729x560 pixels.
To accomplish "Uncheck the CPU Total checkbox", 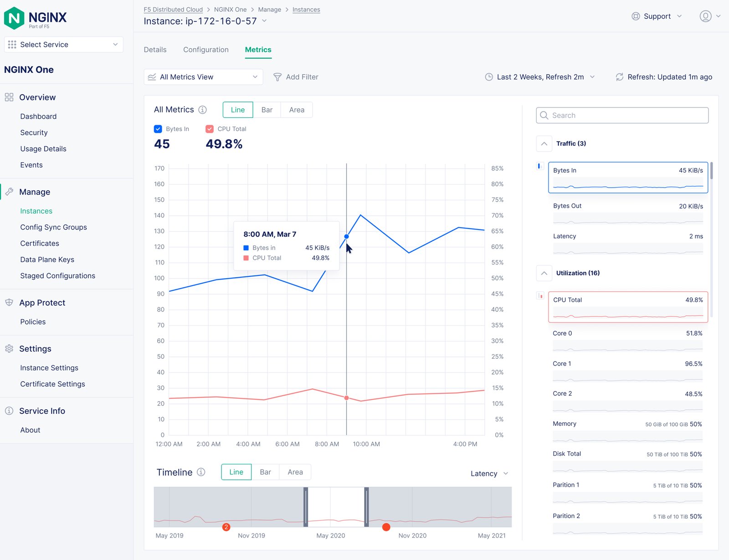I will pos(210,129).
